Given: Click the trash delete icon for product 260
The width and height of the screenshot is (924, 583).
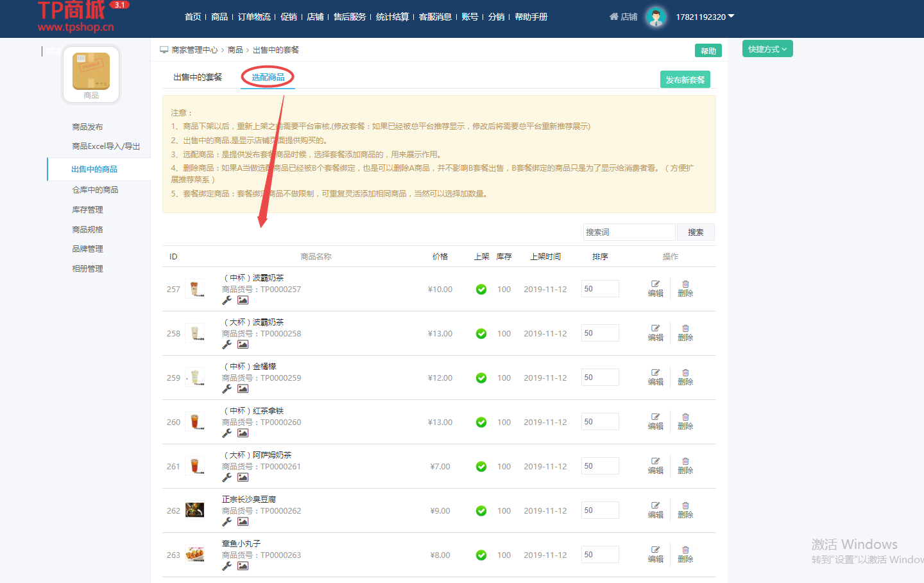Looking at the screenshot, I should tap(685, 417).
